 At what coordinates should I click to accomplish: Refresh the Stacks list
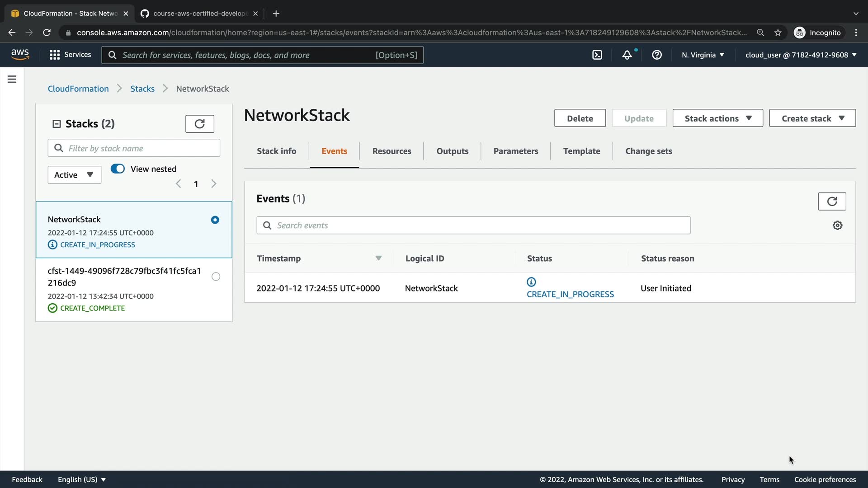199,124
